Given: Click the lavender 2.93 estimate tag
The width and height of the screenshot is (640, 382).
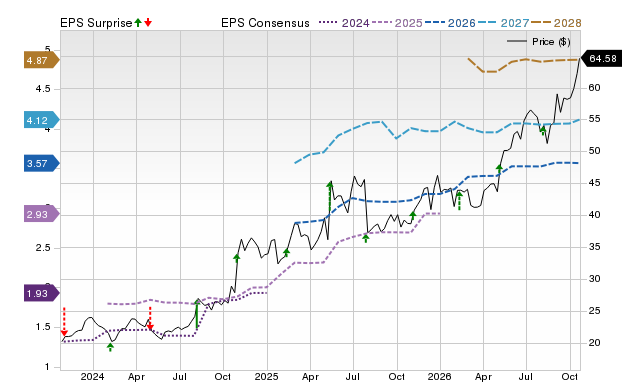Looking at the screenshot, I should pyautogui.click(x=42, y=214).
